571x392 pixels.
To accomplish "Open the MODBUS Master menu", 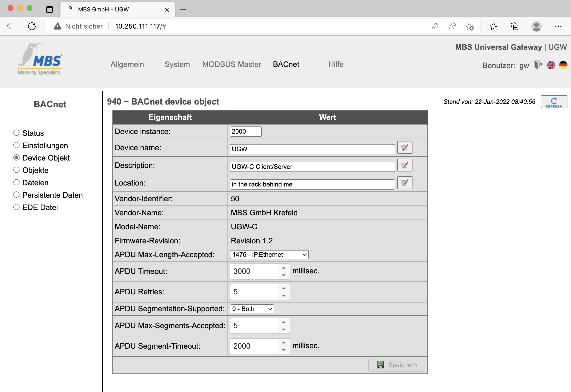I will [231, 64].
